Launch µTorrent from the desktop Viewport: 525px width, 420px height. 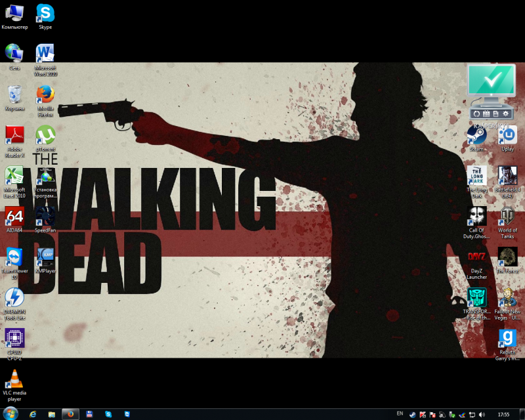pyautogui.click(x=45, y=138)
